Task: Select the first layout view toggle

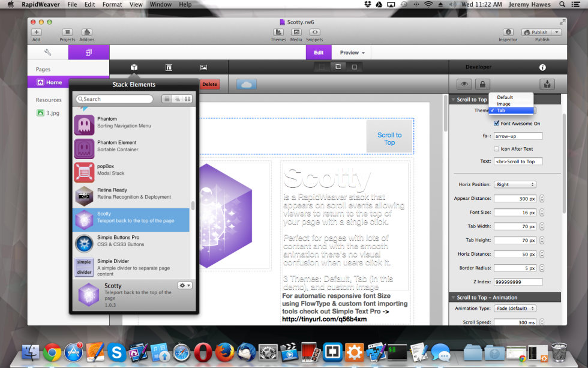Action: pyautogui.click(x=322, y=67)
